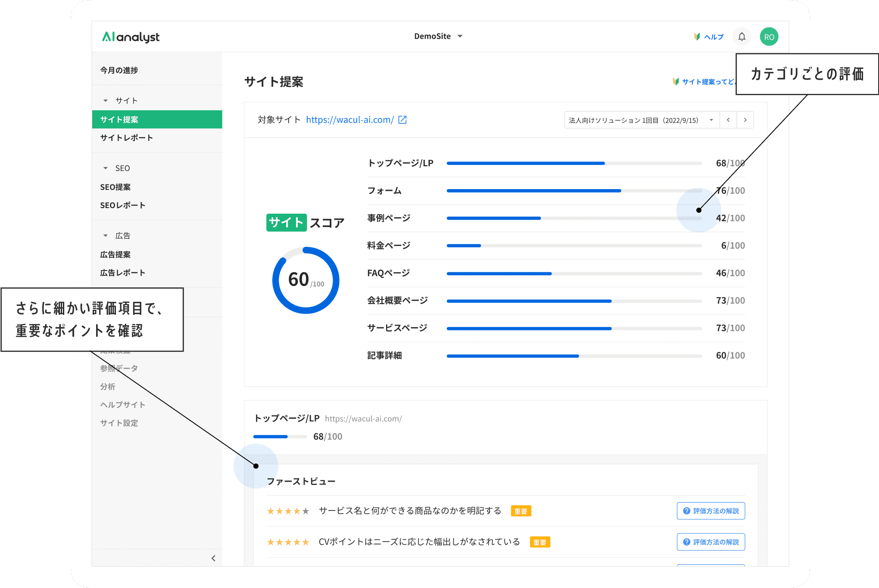Open SEO提案 in the sidebar
This screenshot has width=879, height=588.
pos(115,187)
